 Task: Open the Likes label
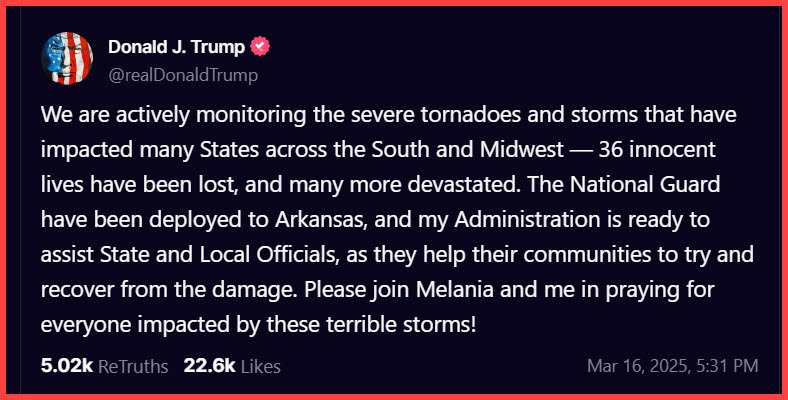click(258, 366)
